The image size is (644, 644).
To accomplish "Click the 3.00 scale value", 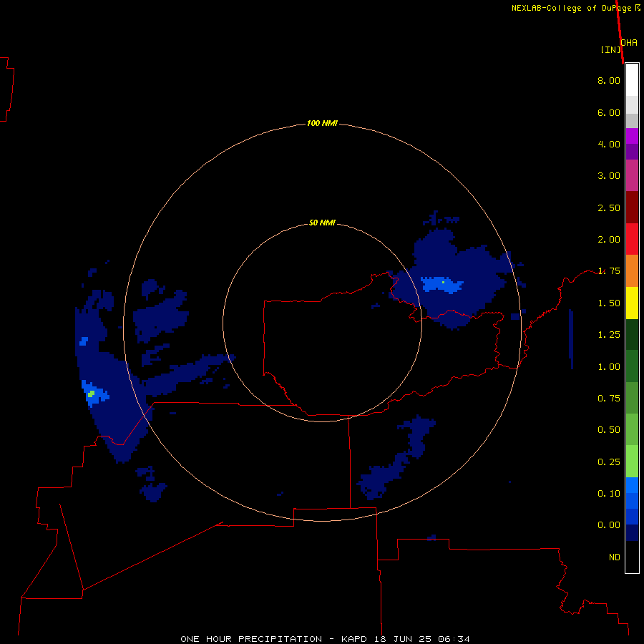I will [x=609, y=176].
